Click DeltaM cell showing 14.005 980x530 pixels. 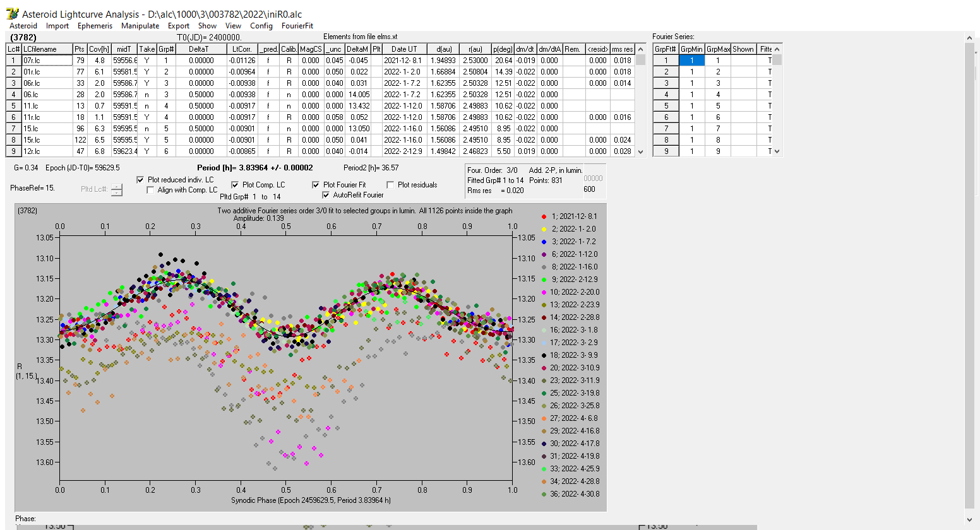pyautogui.click(x=358, y=95)
